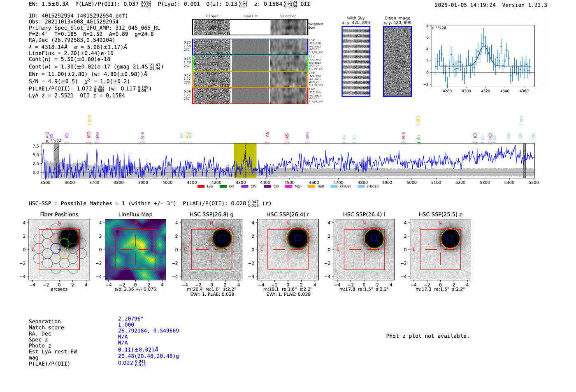Click the yellow aperture circle in g image

click(222, 239)
